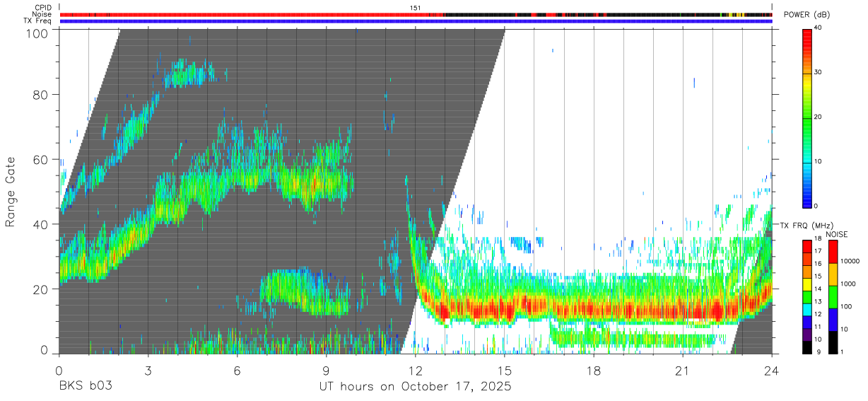Click the noise color scale bar

click(x=832, y=296)
